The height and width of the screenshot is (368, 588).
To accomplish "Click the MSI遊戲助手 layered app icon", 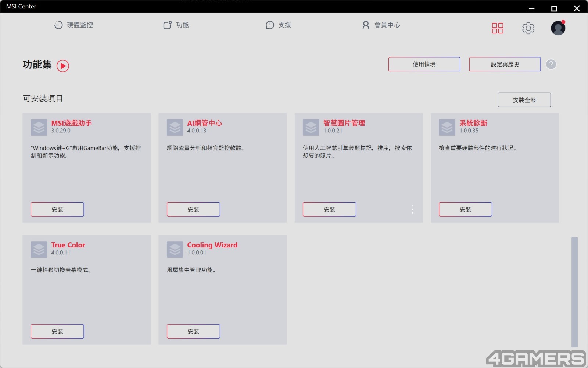I will [x=39, y=127].
